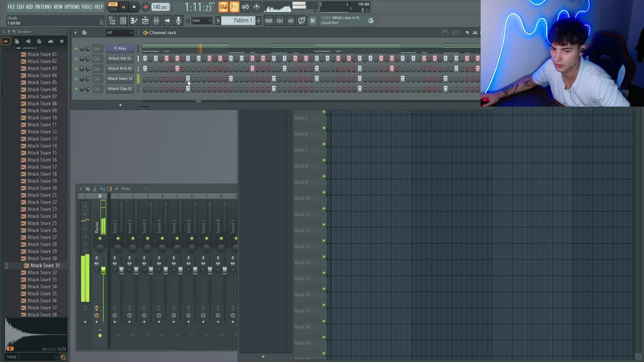Open Channel rack menu arrow
The image size is (644, 362).
point(75,33)
